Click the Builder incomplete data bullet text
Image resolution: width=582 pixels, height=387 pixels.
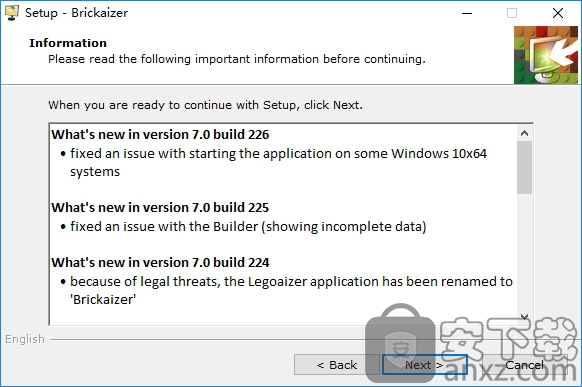tap(248, 226)
